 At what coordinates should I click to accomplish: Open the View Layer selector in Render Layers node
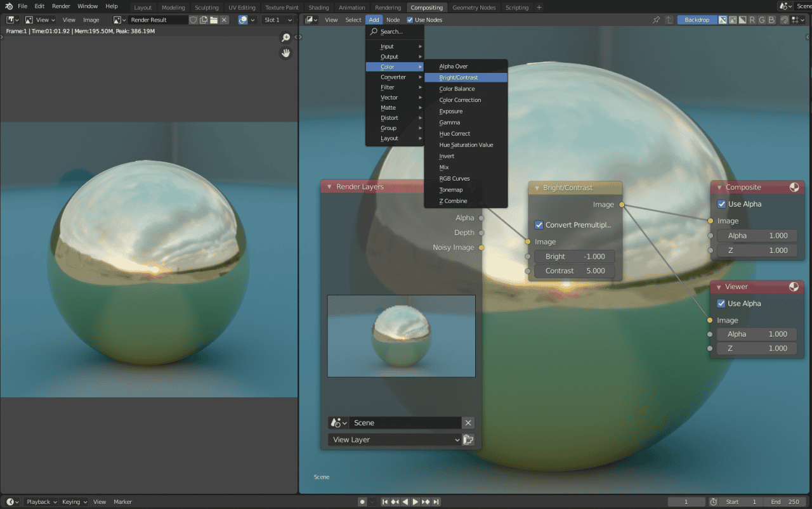coord(395,439)
